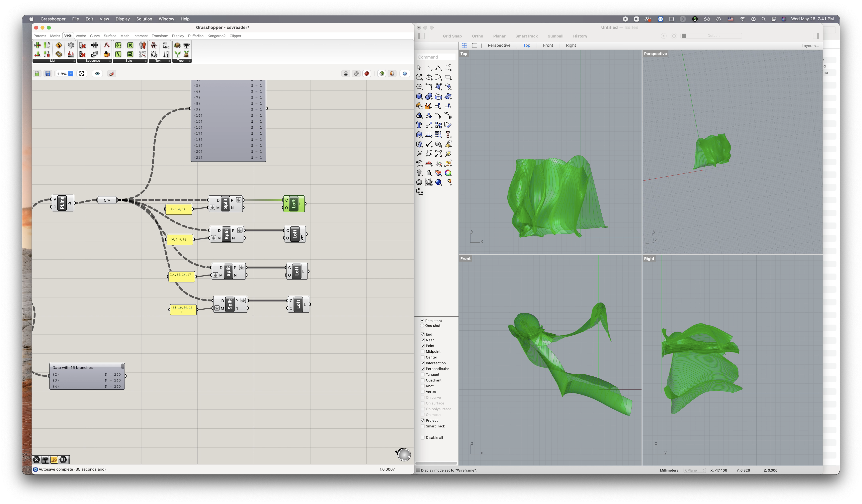Uncheck the End osnap checkbox
Viewport: 862px width, 504px height.
point(423,334)
